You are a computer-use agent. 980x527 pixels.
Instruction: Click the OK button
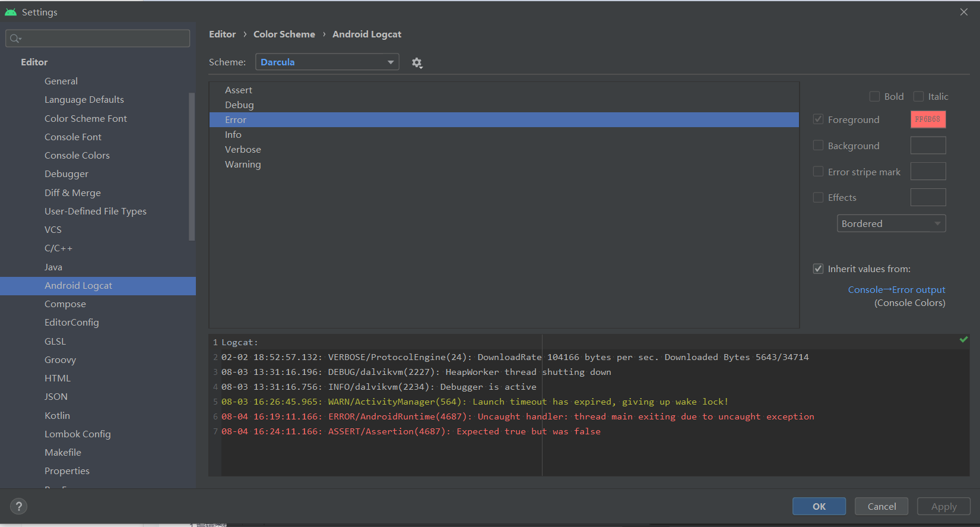[x=819, y=506]
